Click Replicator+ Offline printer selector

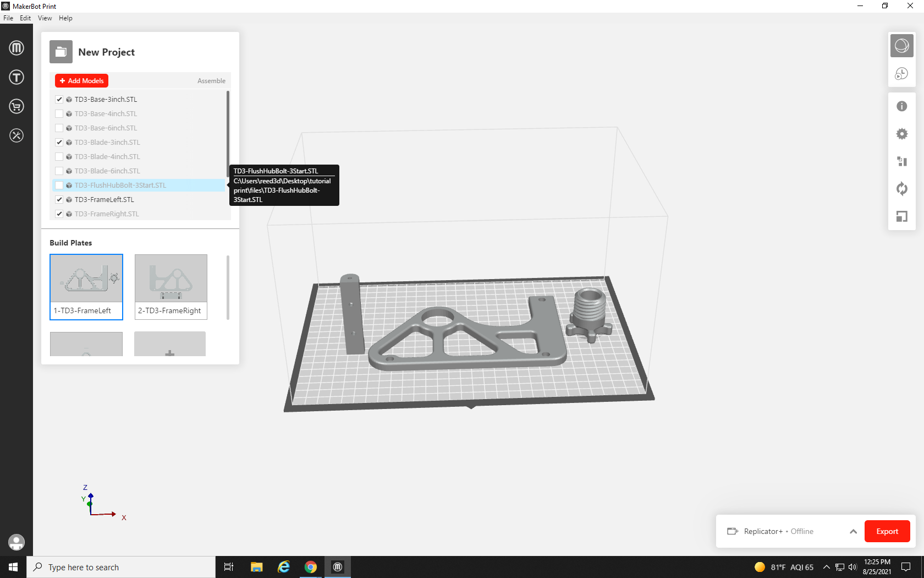[x=779, y=531]
